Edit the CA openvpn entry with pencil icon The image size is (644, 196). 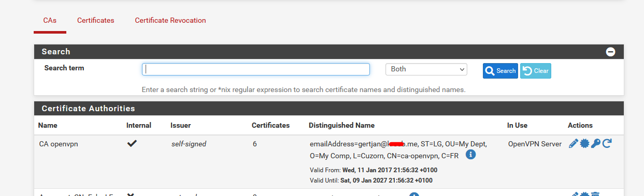pos(573,144)
